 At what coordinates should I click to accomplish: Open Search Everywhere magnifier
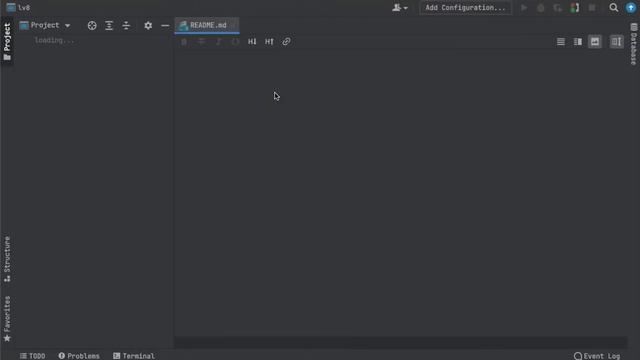point(613,8)
